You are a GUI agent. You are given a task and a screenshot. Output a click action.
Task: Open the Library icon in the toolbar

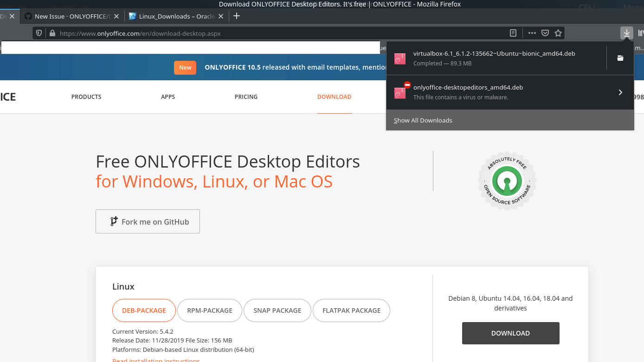pos(641,33)
